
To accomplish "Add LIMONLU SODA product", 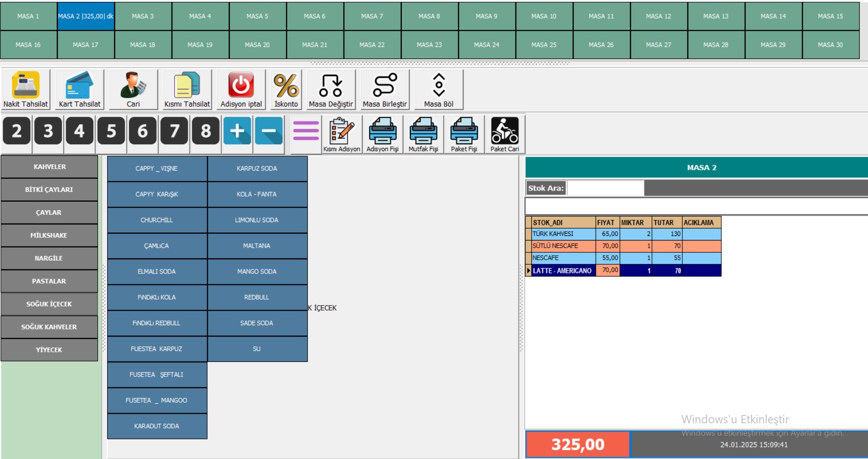I will [x=257, y=220].
